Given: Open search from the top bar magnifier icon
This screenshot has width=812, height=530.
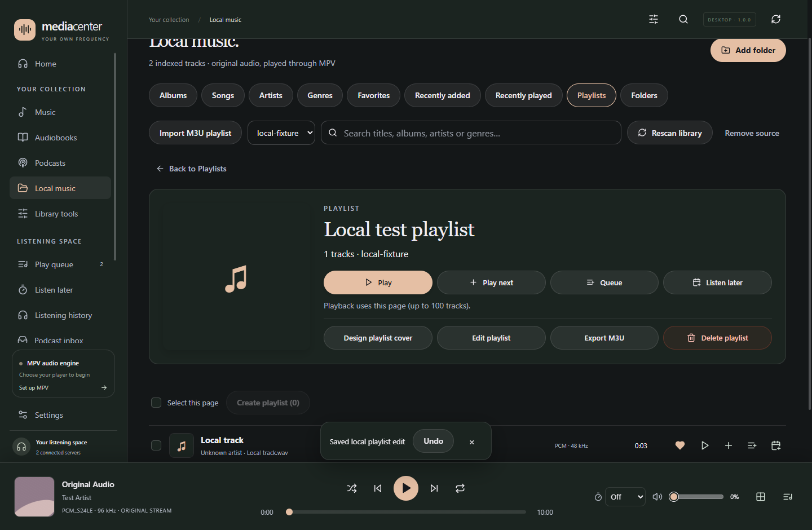Looking at the screenshot, I should [x=683, y=19].
